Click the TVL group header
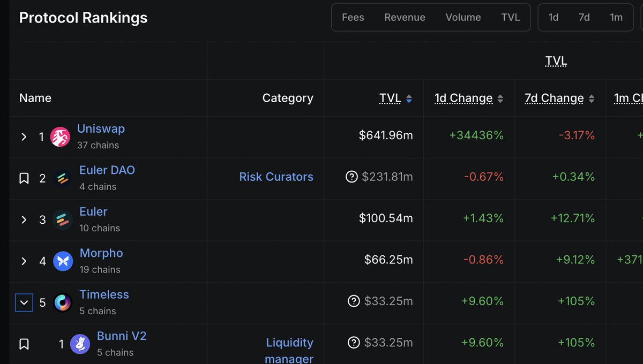This screenshot has width=643, height=364. point(556,61)
